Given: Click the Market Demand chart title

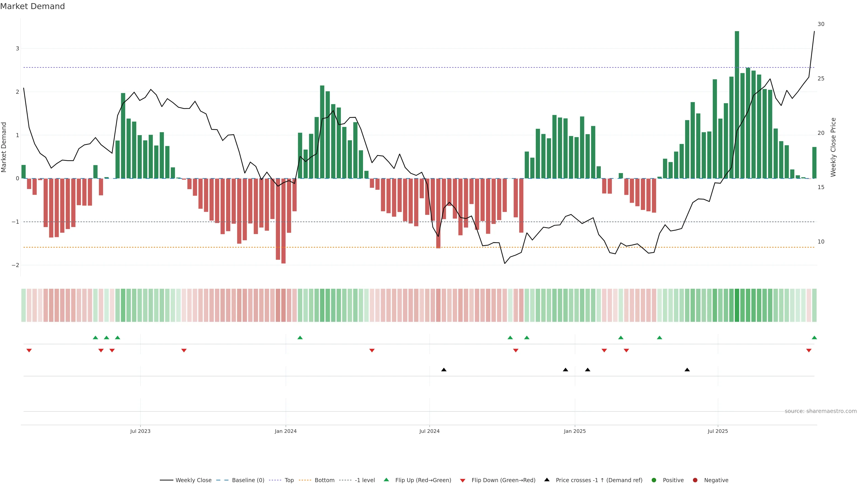Looking at the screenshot, I should pyautogui.click(x=32, y=6).
